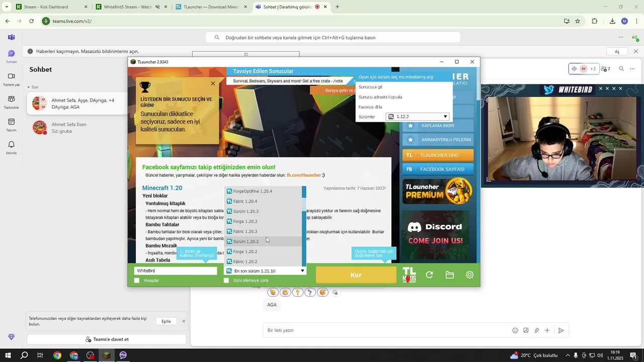
Task: Select ForgeOptiFine 1.20.4 from list
Action: coord(263,191)
